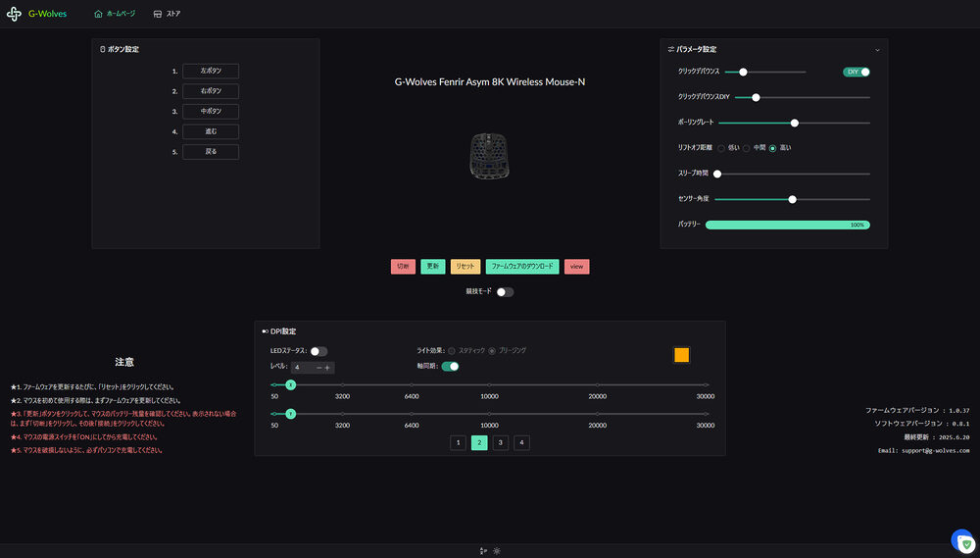Click the バッテリー 100% progress bar

click(788, 226)
